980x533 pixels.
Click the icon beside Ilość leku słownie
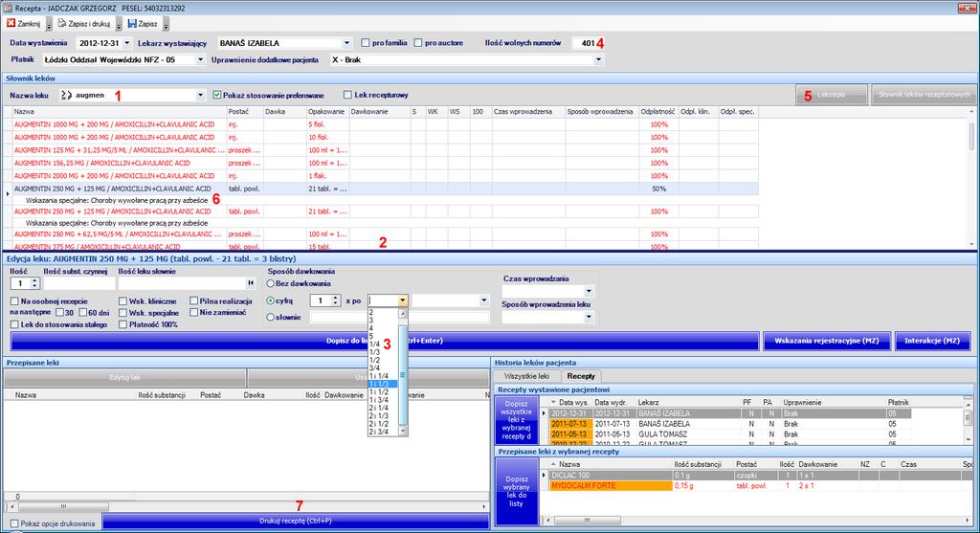(251, 283)
